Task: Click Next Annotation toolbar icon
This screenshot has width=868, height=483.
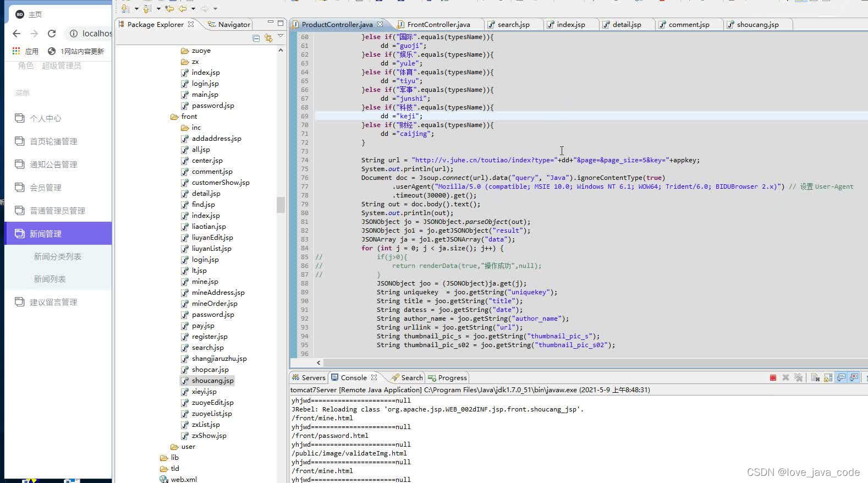Action: [125, 8]
